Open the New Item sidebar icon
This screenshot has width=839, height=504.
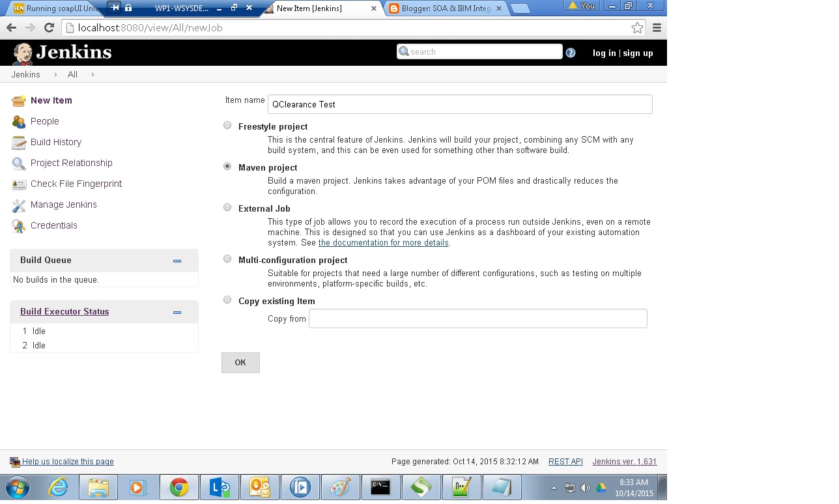tap(19, 101)
